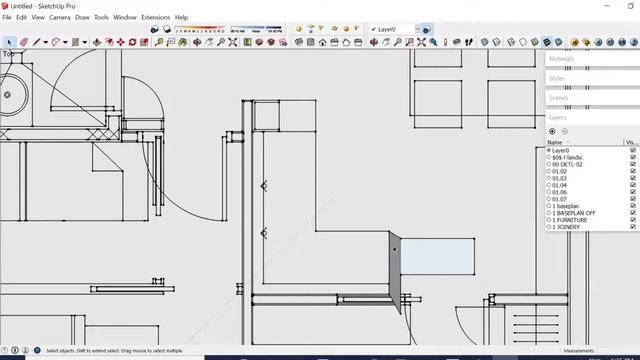Open the File menu
This screenshot has height=360, width=640.
pyautogui.click(x=7, y=18)
